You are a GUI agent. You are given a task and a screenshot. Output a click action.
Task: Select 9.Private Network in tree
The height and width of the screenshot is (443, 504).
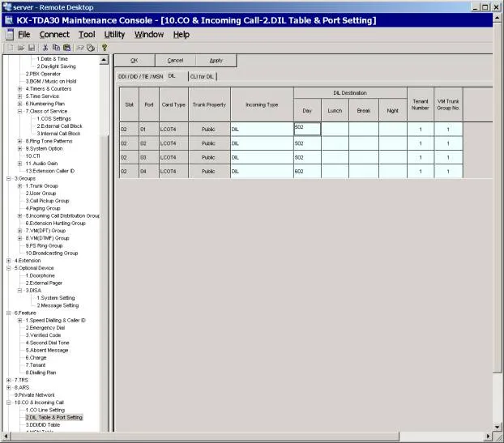tap(34, 395)
